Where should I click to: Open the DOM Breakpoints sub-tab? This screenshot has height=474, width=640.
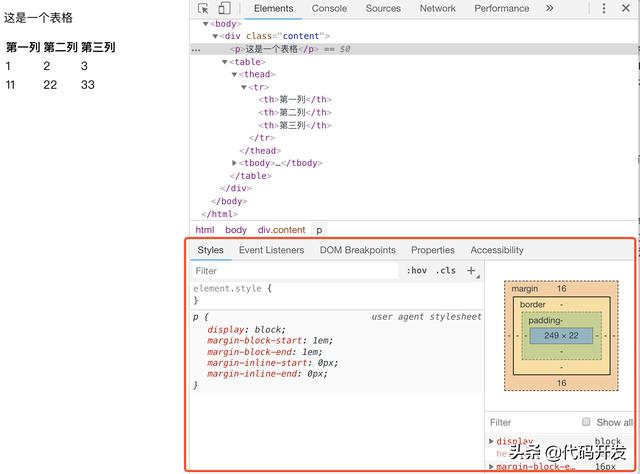coord(358,250)
